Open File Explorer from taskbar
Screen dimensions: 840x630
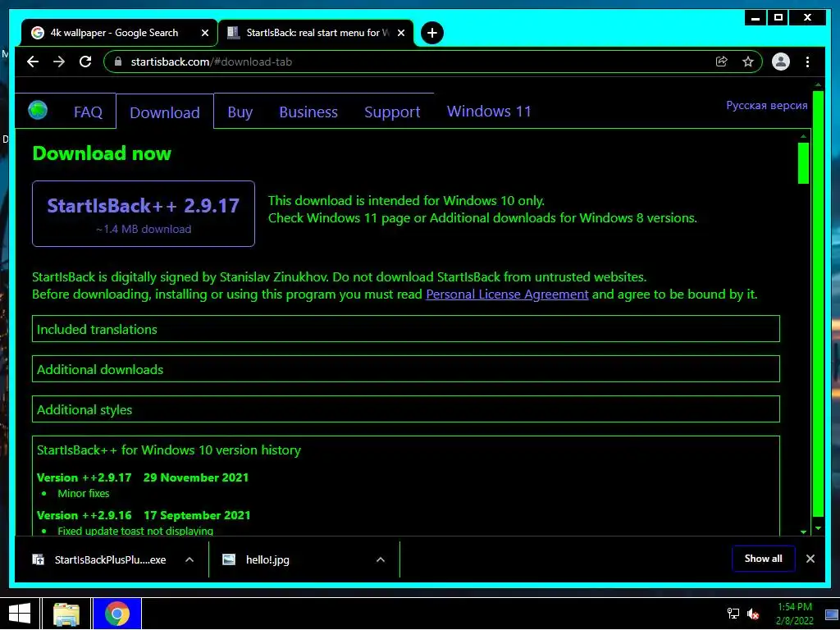(66, 614)
